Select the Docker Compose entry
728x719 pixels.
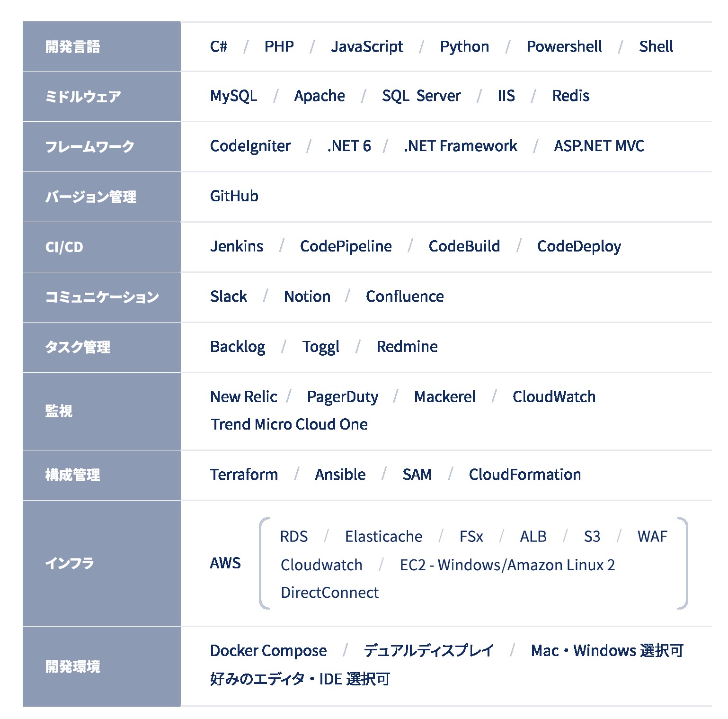pyautogui.click(x=268, y=651)
